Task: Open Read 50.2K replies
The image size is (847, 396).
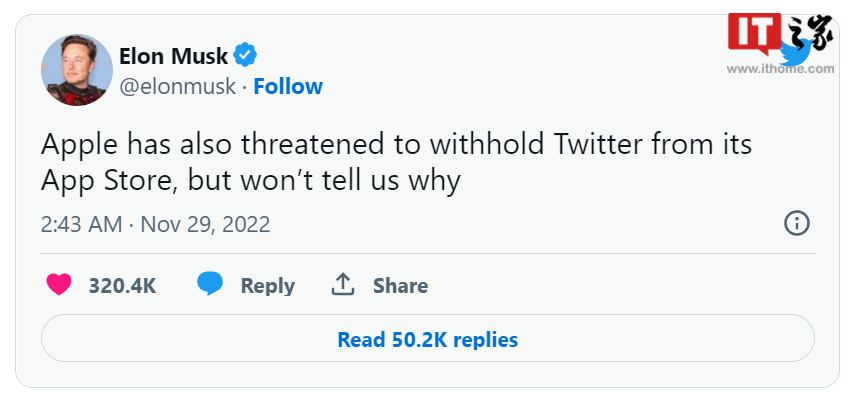Action: (428, 338)
